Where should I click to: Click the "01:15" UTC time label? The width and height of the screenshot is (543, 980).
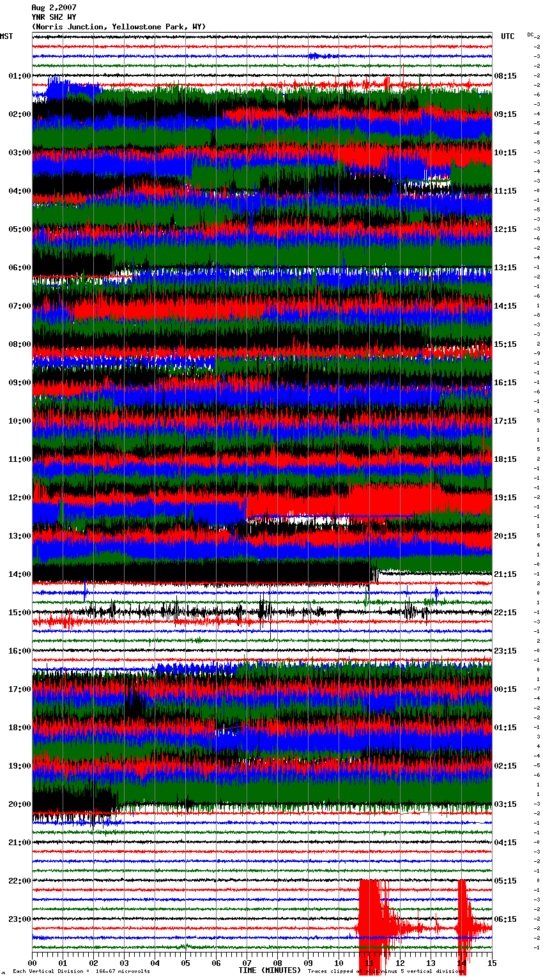[505, 728]
